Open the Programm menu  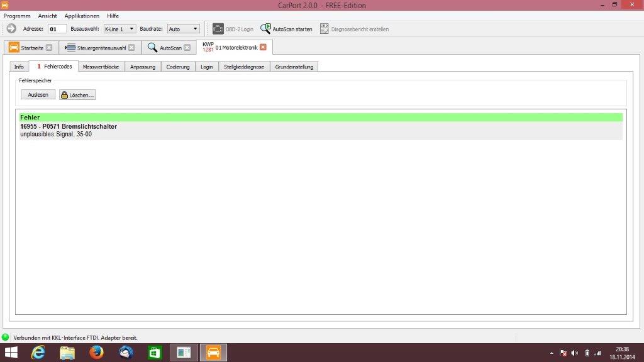coord(17,16)
